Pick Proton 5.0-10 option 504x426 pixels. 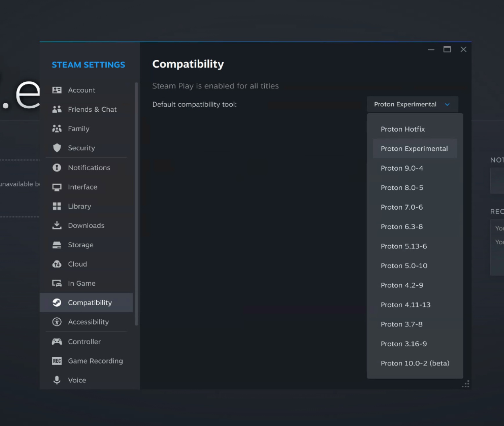415,266
